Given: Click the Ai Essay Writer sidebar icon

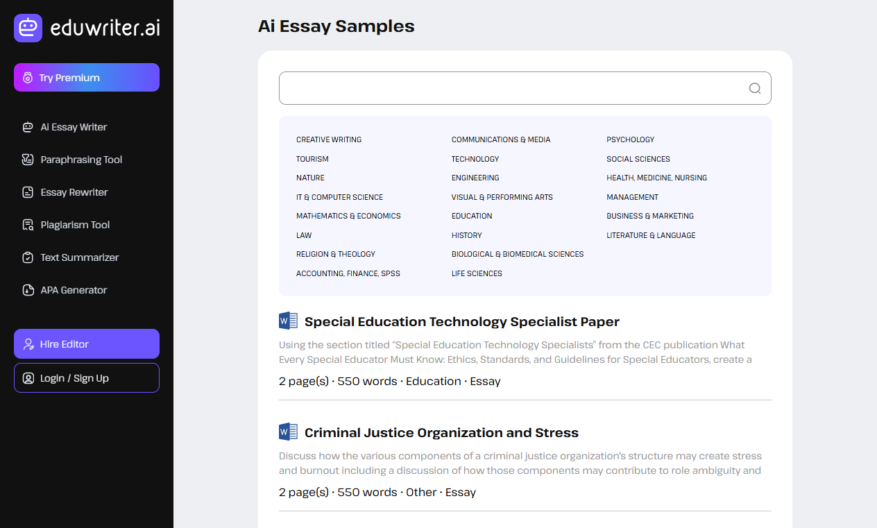Looking at the screenshot, I should (x=27, y=127).
